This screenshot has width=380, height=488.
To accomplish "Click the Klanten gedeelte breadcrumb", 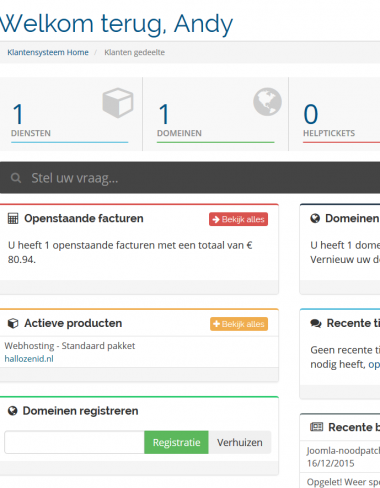I will click(134, 52).
